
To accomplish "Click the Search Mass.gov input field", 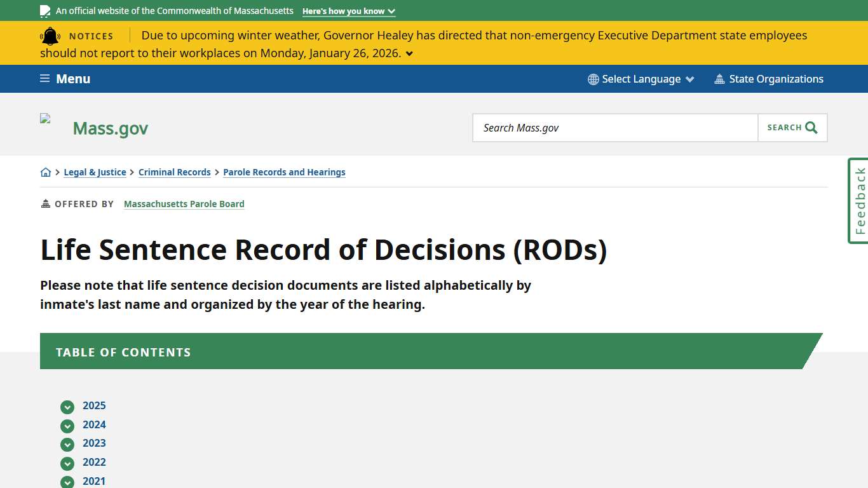I will [x=614, y=127].
